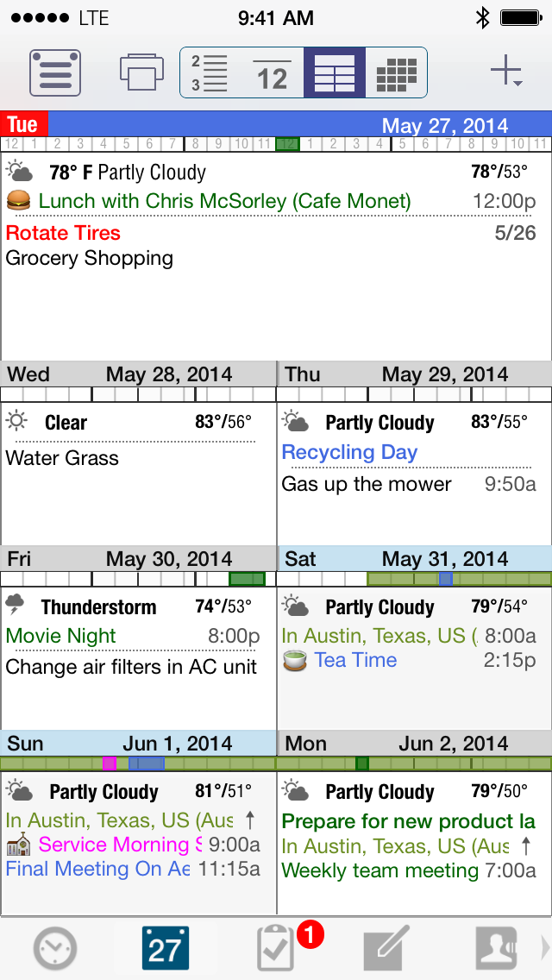552x980 pixels.
Task: Tap the burger icon beside Lunch event
Action: 18,202
